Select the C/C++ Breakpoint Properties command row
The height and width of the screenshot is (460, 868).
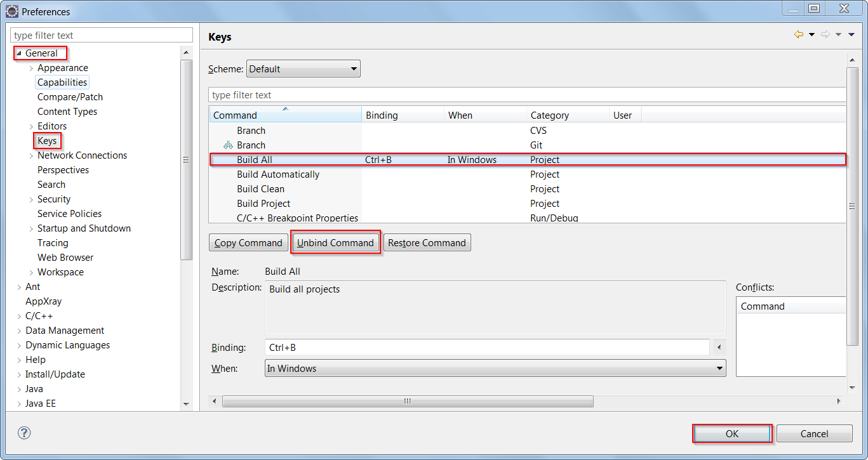click(527, 218)
